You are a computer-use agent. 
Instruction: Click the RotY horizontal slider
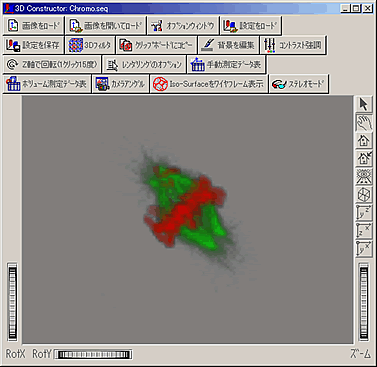pyautogui.click(x=93, y=354)
